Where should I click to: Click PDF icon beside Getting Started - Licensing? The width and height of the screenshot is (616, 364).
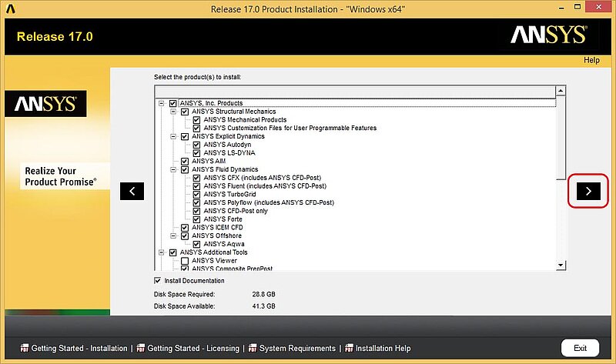140,348
